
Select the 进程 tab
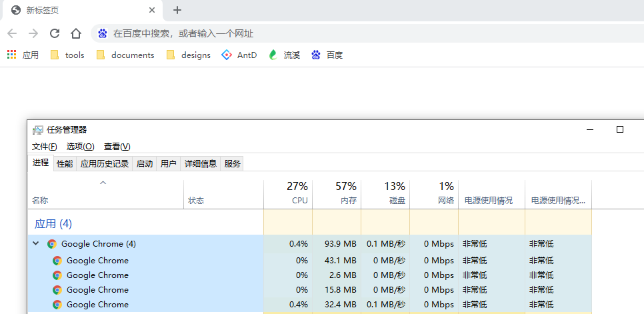41,163
